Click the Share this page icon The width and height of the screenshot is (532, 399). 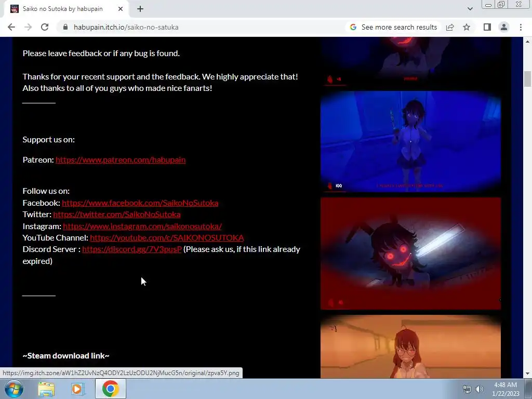[450, 27]
